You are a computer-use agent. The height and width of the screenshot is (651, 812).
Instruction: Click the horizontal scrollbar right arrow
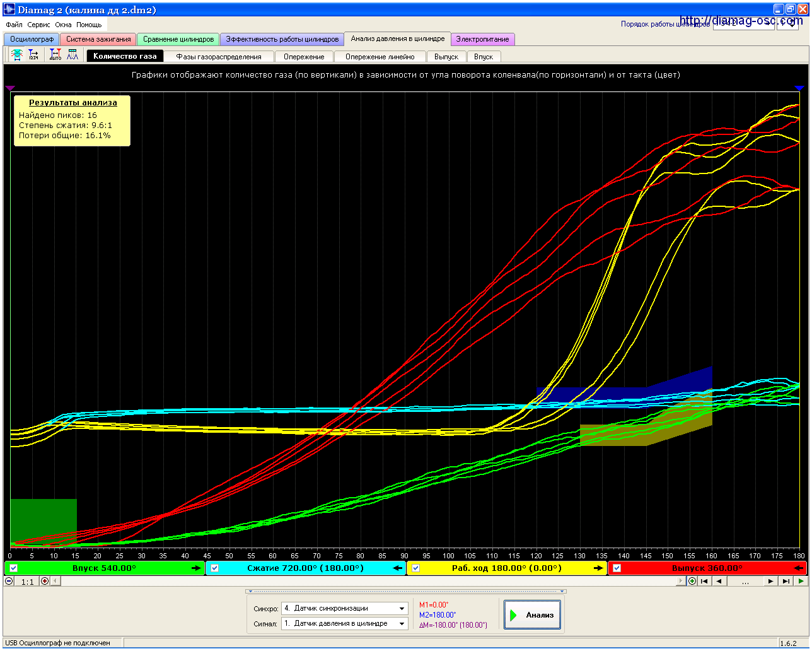pos(681,581)
